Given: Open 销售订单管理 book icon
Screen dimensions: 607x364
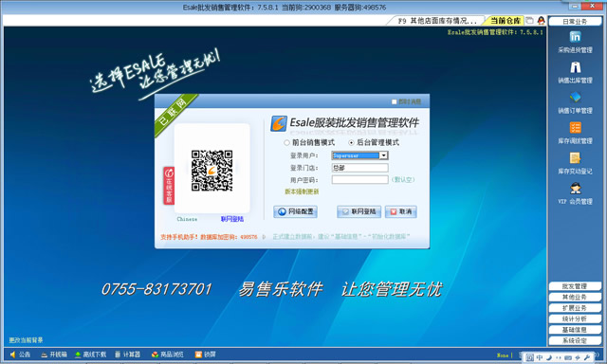Looking at the screenshot, I should pyautogui.click(x=575, y=97).
